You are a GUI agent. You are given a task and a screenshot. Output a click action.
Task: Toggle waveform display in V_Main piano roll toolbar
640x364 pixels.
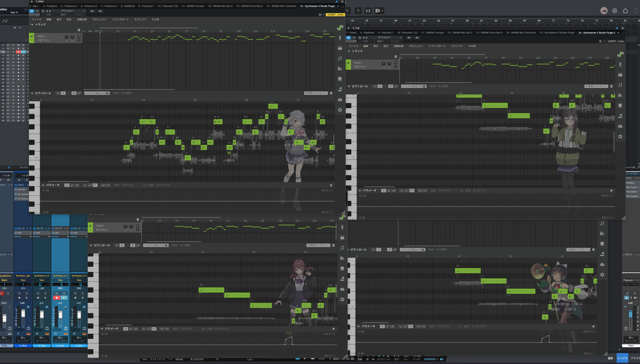tap(97, 93)
